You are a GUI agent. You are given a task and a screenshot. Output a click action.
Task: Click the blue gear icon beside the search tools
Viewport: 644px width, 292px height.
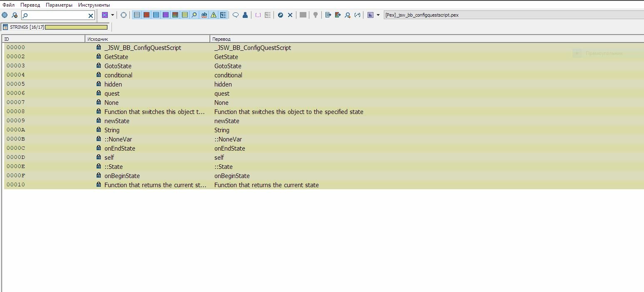5,15
